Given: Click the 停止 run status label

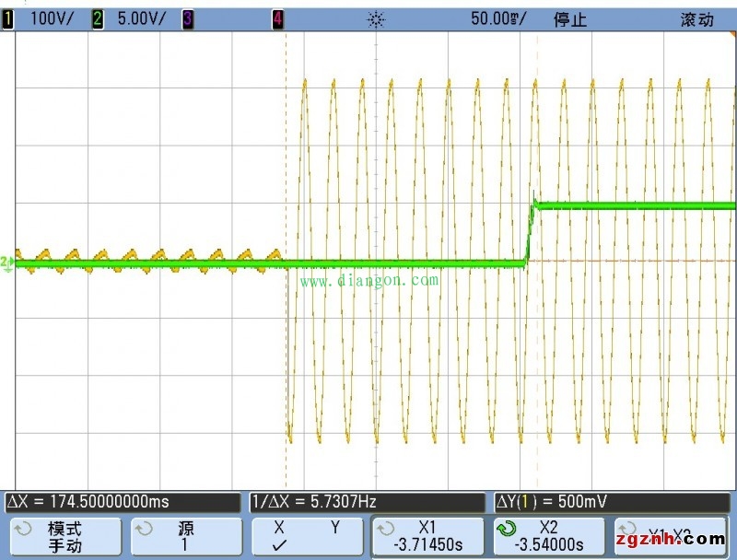Looking at the screenshot, I should (569, 19).
